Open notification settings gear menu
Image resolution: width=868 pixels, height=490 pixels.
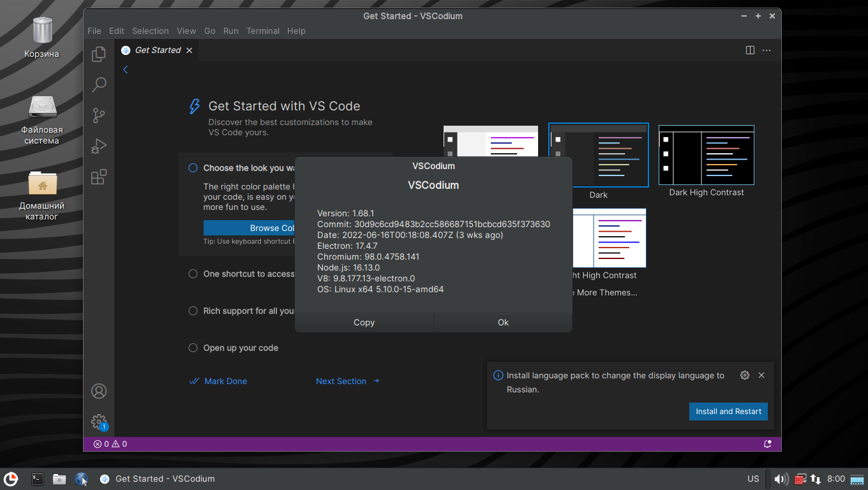click(744, 375)
